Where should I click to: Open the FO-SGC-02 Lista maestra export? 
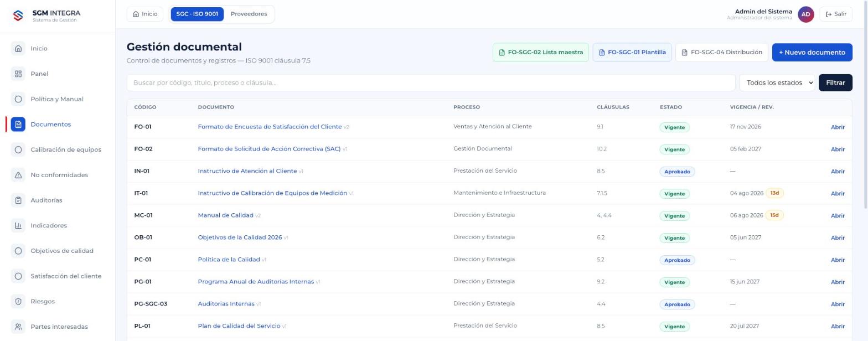540,52
